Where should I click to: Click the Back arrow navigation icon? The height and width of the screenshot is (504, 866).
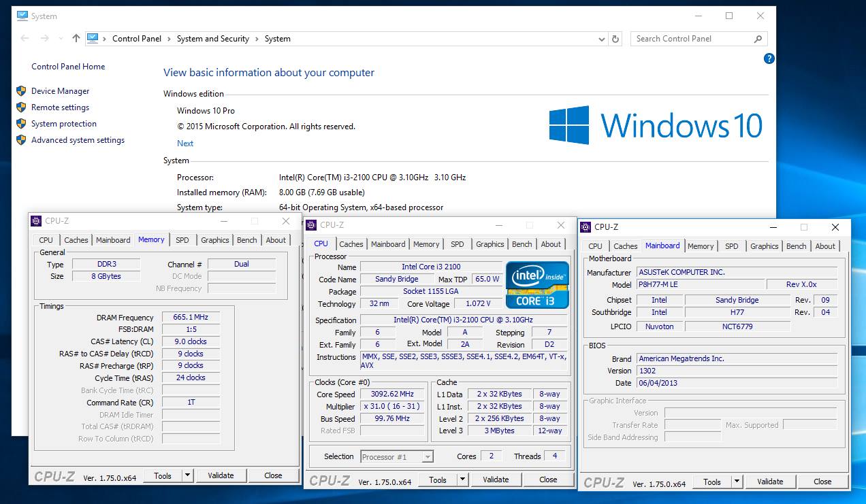(x=25, y=39)
